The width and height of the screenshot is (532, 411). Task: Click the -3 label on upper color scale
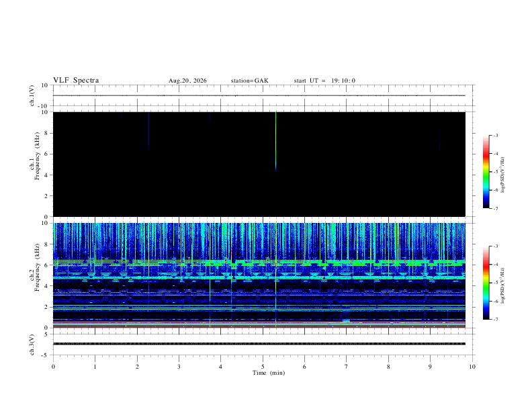(496, 135)
